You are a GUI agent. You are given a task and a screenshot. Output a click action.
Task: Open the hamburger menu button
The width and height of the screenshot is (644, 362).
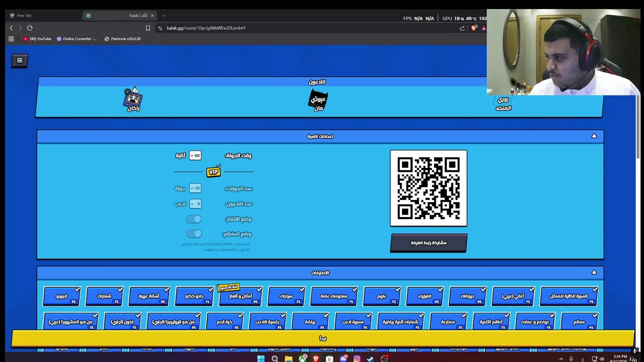pos(20,60)
